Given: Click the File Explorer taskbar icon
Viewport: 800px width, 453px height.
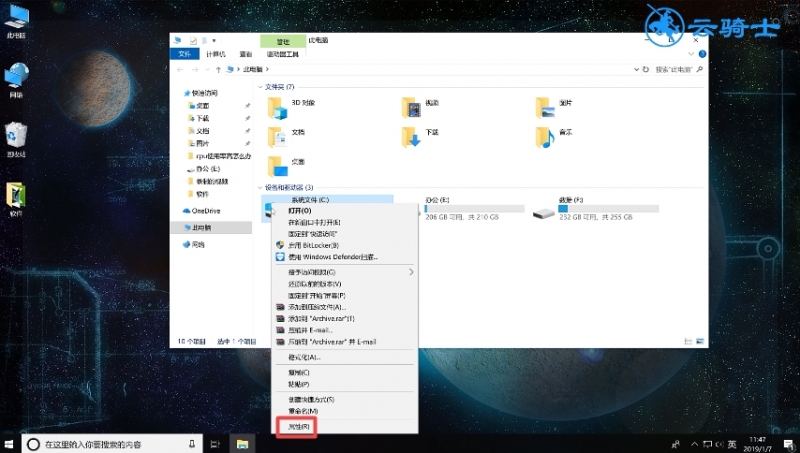Looking at the screenshot, I should [242, 444].
